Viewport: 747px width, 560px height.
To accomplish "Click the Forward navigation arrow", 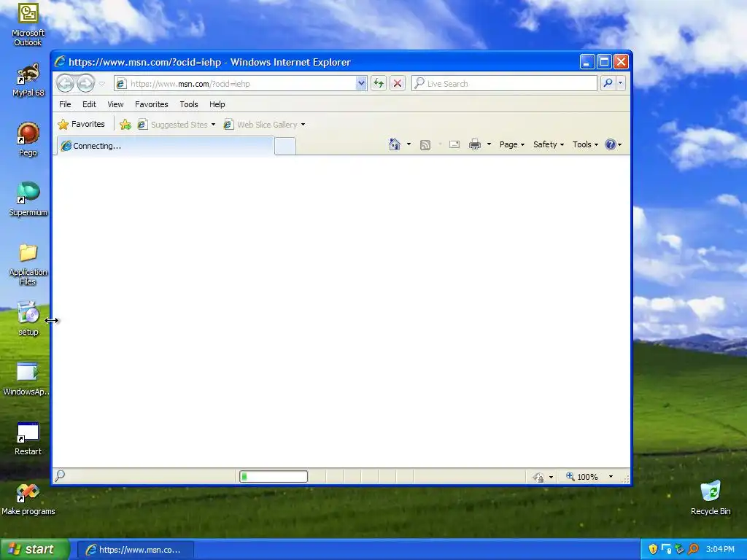I will [86, 84].
